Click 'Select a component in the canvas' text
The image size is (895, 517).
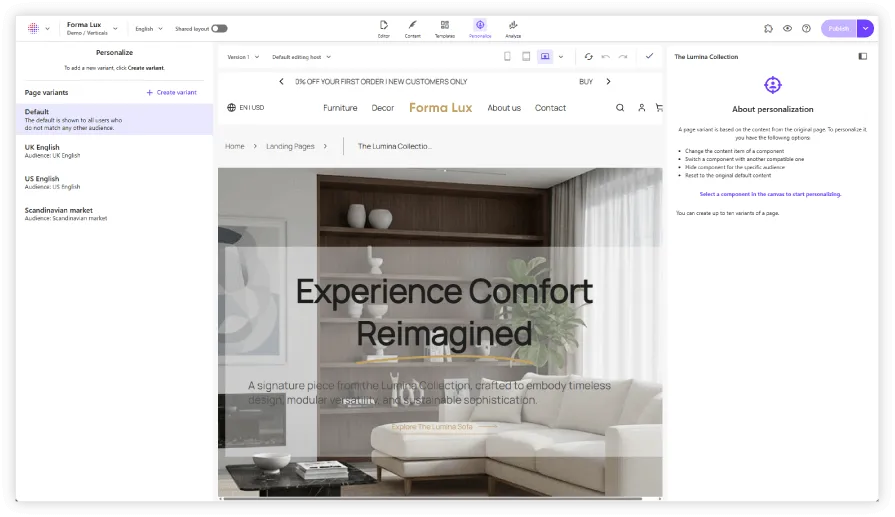(x=770, y=194)
